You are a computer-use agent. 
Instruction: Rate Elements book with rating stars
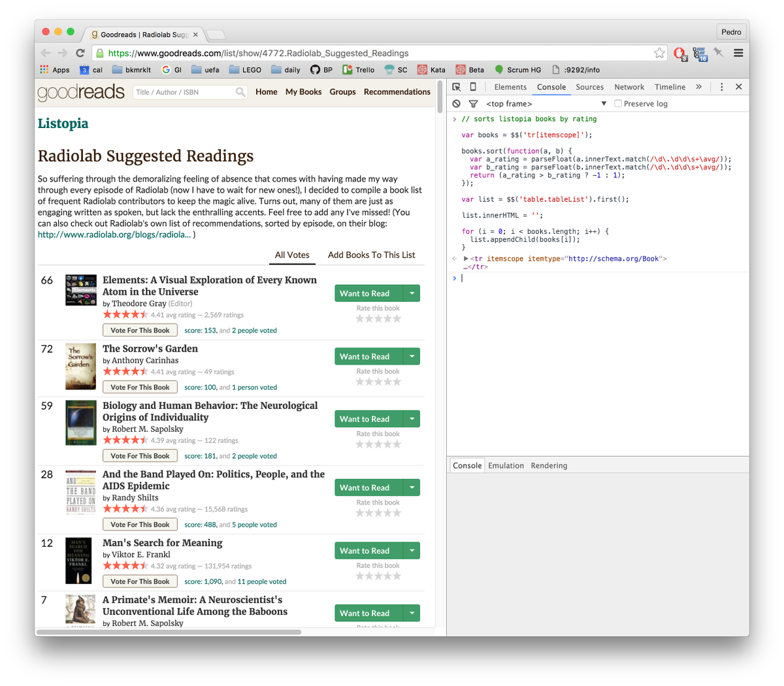378,319
